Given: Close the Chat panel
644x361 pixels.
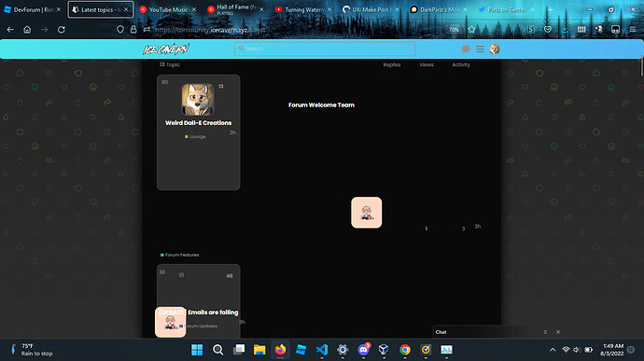Looking at the screenshot, I should (x=558, y=332).
